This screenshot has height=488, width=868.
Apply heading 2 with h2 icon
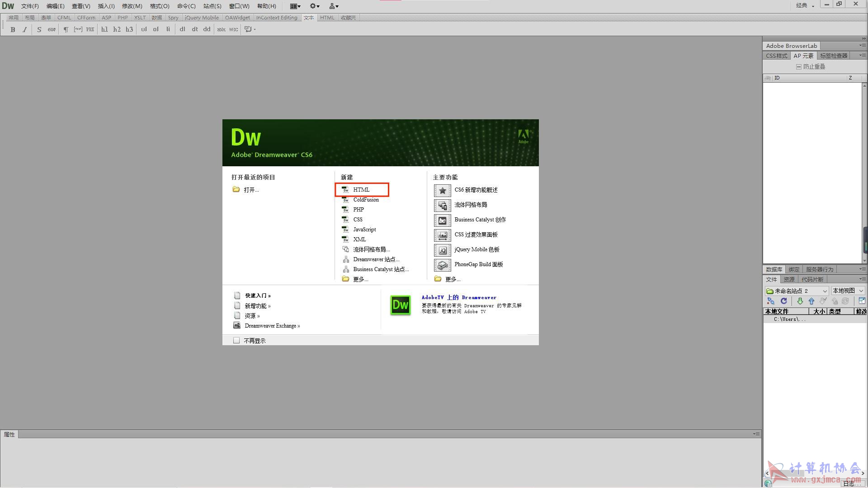coord(117,29)
